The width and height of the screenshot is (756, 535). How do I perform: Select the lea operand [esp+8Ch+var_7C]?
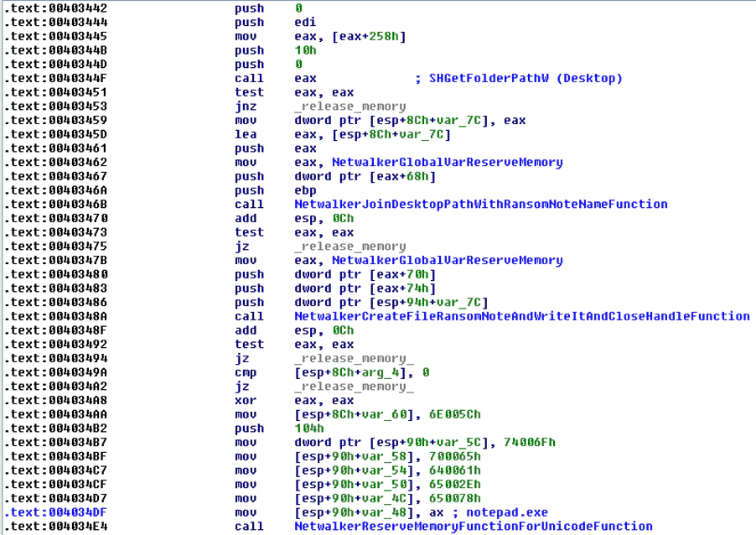click(x=391, y=134)
